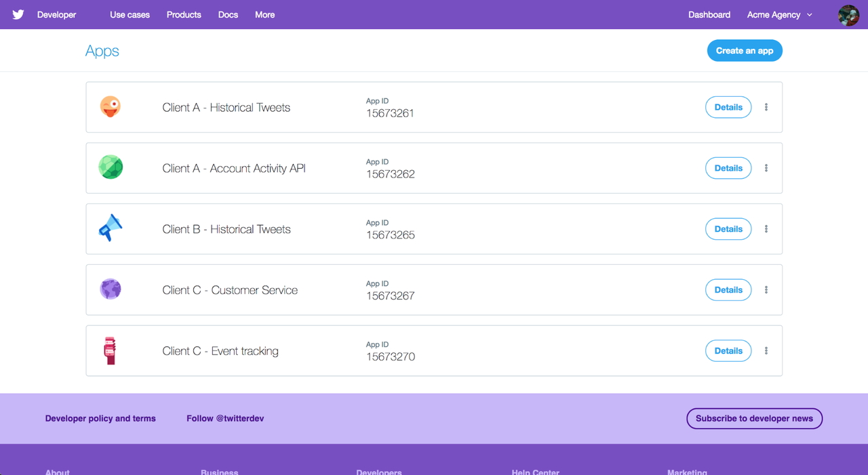Click the Developer link in header

coord(56,14)
